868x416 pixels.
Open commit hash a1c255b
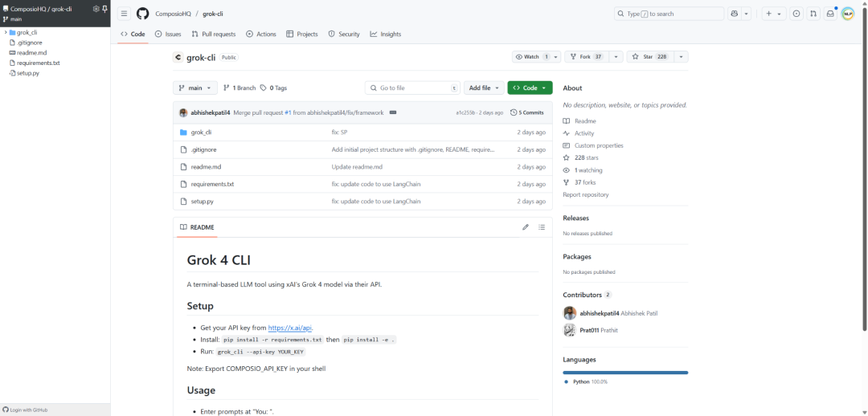(467, 113)
